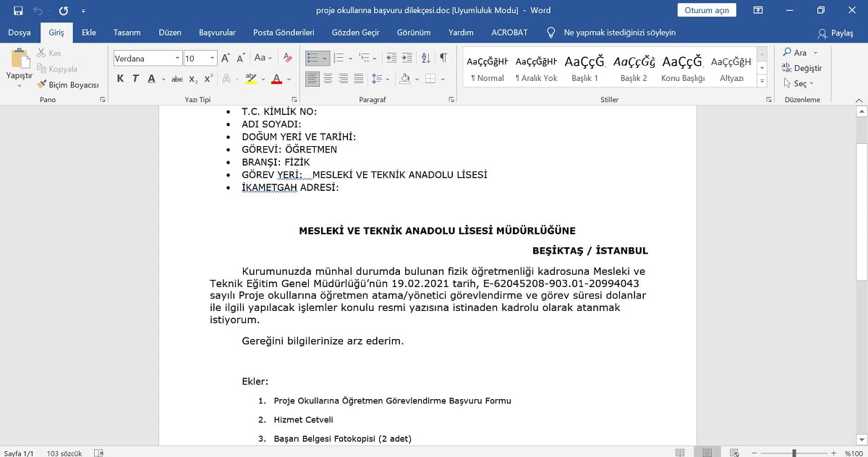Select the Format Painter (Biçim Boyacısı)

[68, 85]
